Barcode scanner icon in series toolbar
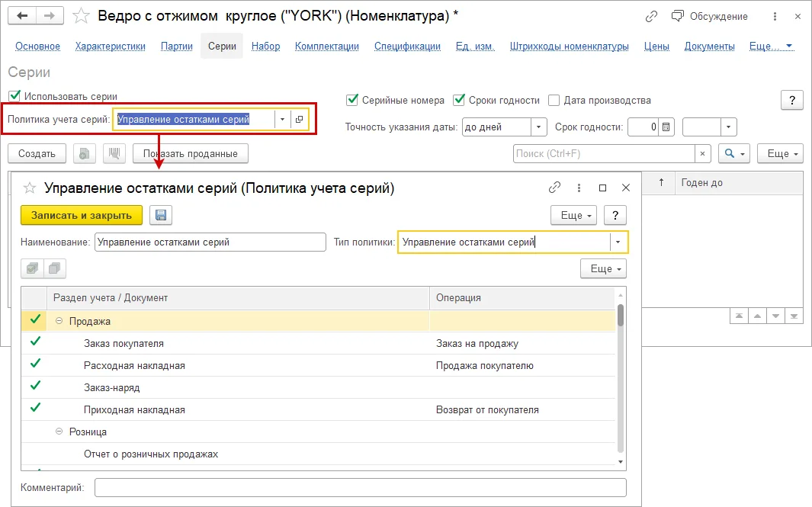This screenshot has width=812, height=507. click(114, 154)
